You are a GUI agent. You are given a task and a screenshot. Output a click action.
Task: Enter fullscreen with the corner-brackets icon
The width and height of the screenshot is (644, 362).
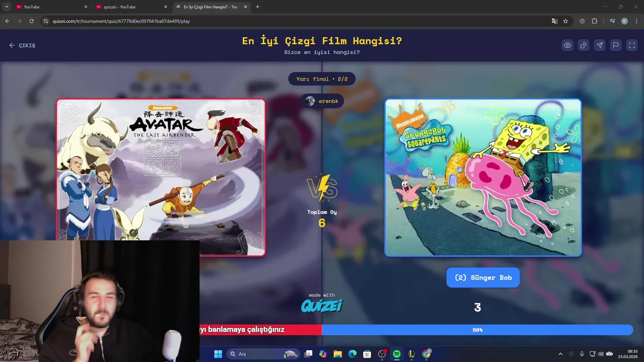(632, 45)
